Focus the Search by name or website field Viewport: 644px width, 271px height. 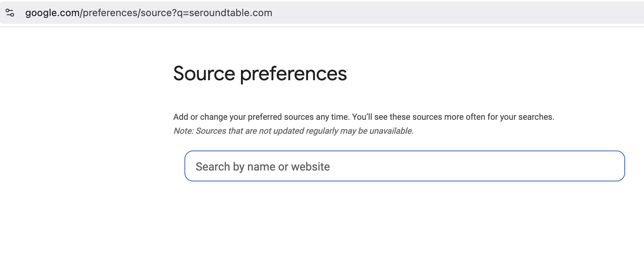click(x=404, y=166)
